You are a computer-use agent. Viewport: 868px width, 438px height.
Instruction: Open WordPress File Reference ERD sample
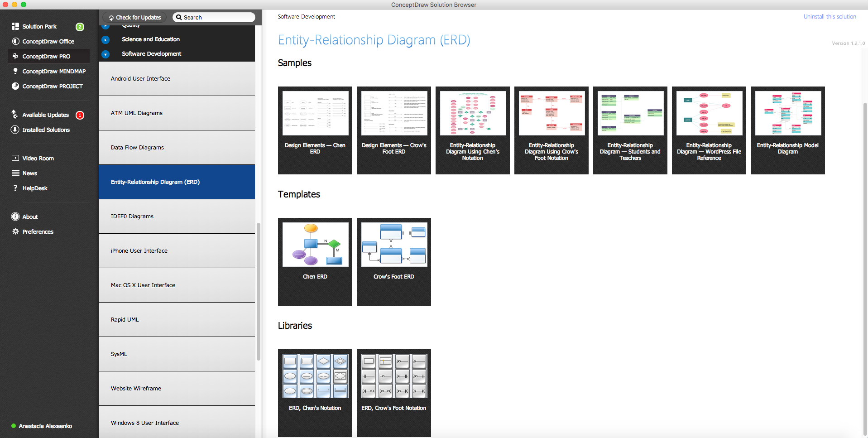point(709,130)
